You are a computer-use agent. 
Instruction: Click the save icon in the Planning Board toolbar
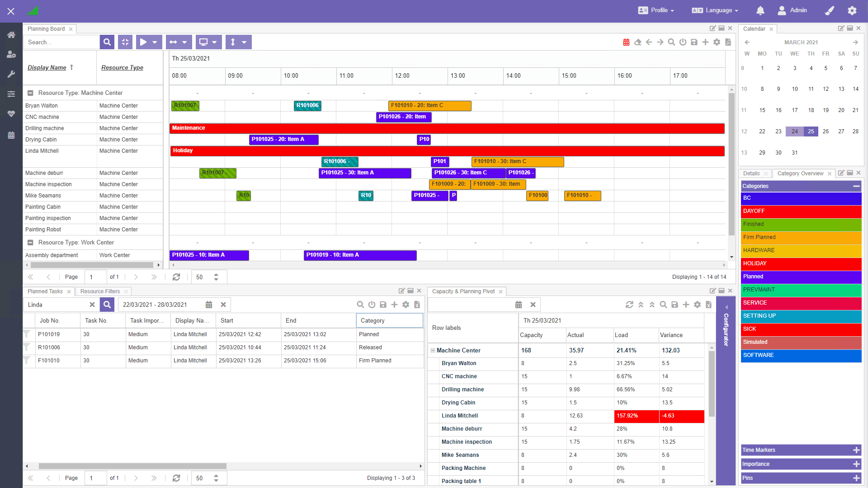[694, 42]
